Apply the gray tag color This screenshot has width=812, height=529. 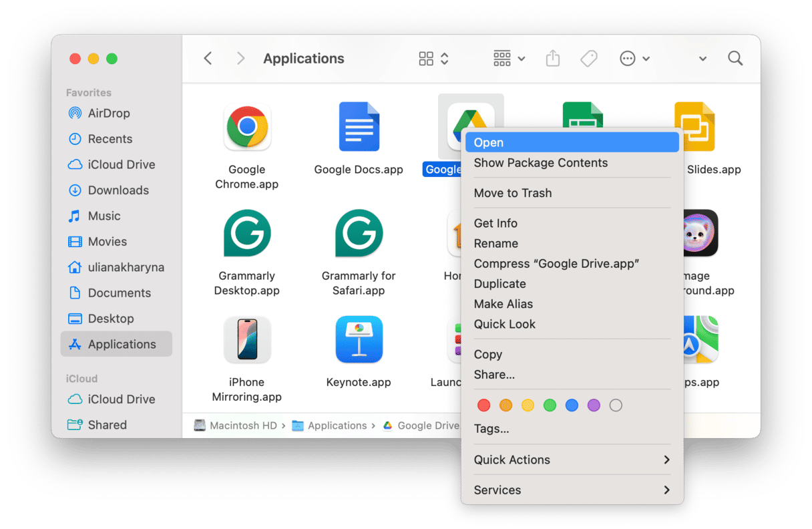(616, 405)
